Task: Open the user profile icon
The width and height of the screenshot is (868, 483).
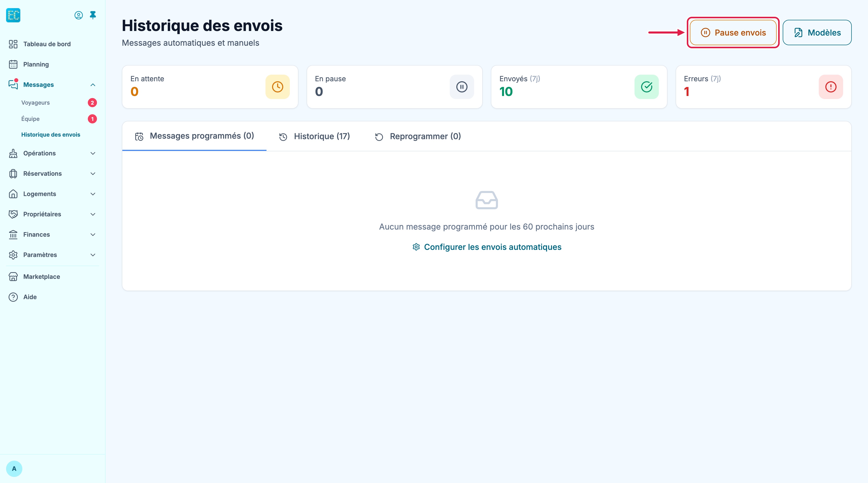Action: tap(78, 15)
